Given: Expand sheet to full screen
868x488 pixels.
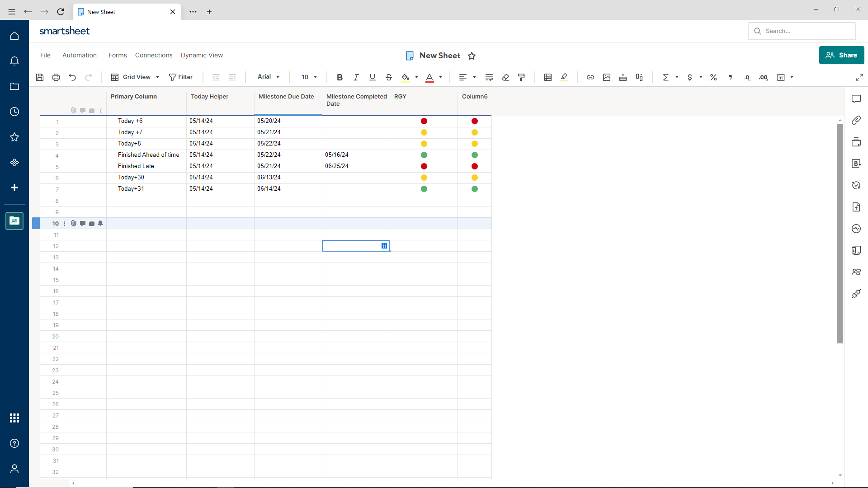Looking at the screenshot, I should 859,77.
